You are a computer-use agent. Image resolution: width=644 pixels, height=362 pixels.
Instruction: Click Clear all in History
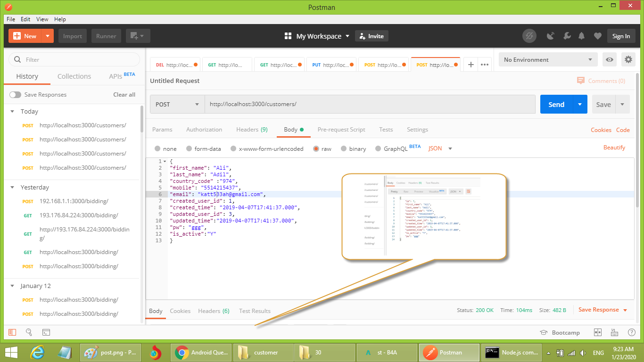(124, 95)
